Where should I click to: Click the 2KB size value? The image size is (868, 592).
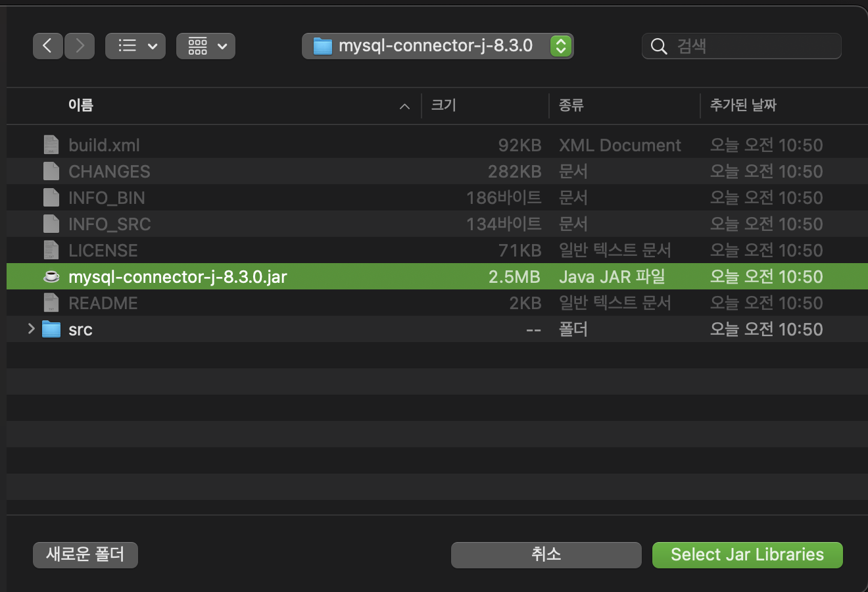(525, 303)
